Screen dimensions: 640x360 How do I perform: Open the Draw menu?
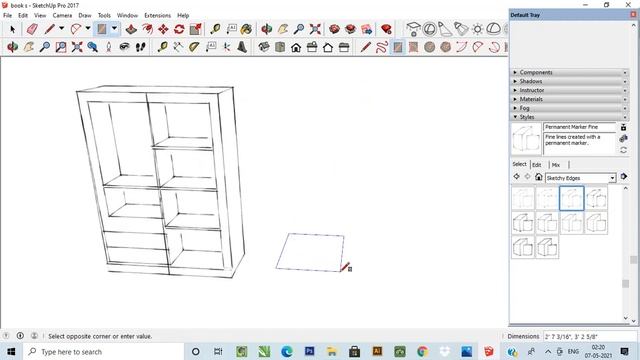[85, 16]
